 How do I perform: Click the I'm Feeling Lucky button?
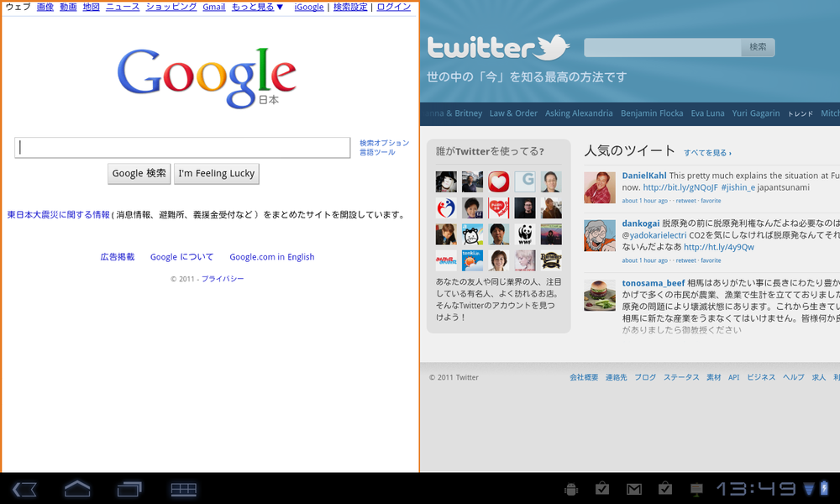click(x=217, y=174)
